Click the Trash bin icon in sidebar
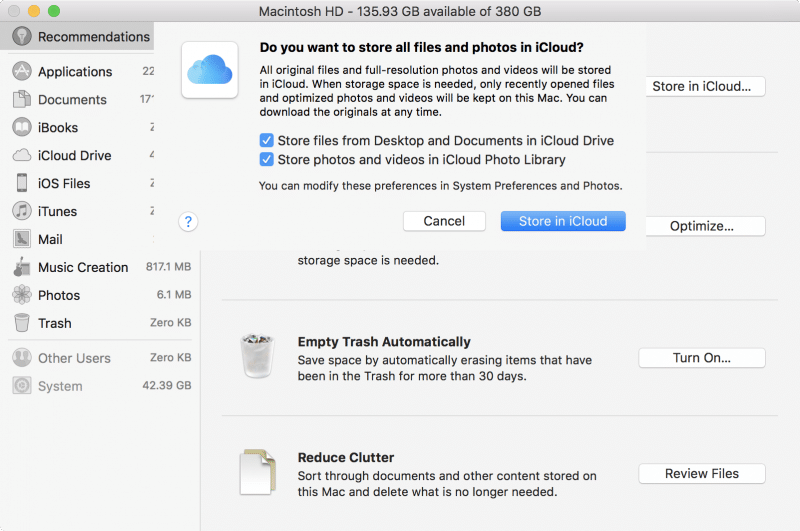 (x=21, y=323)
